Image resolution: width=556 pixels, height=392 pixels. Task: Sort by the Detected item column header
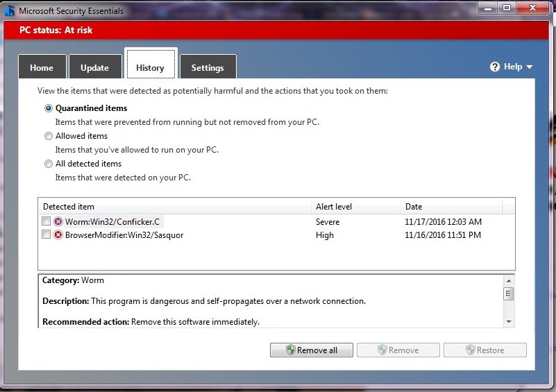click(174, 207)
